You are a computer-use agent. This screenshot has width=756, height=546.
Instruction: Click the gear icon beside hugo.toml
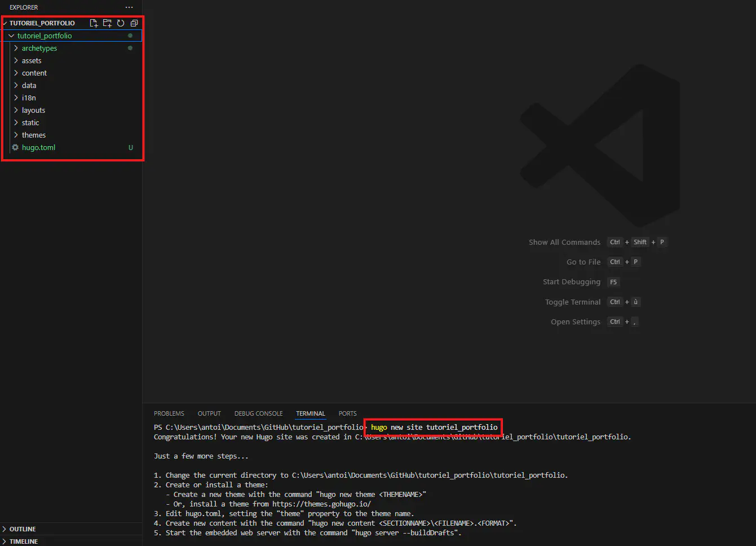[15, 147]
